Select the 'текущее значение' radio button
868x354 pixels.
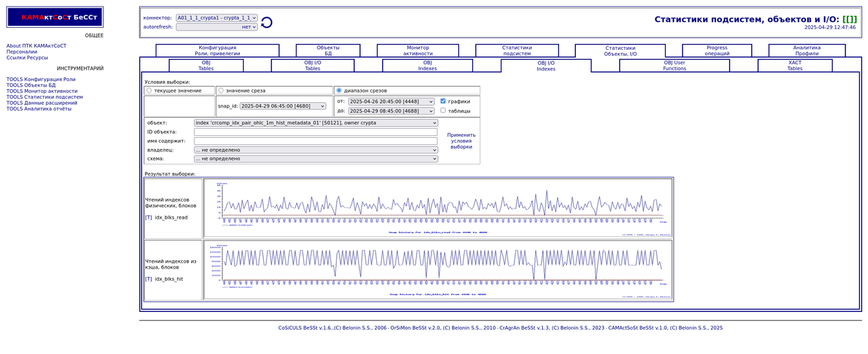pyautogui.click(x=149, y=91)
